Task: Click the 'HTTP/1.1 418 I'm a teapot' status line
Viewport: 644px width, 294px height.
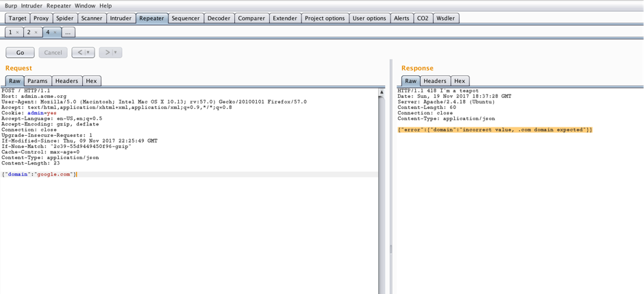Action: click(438, 90)
